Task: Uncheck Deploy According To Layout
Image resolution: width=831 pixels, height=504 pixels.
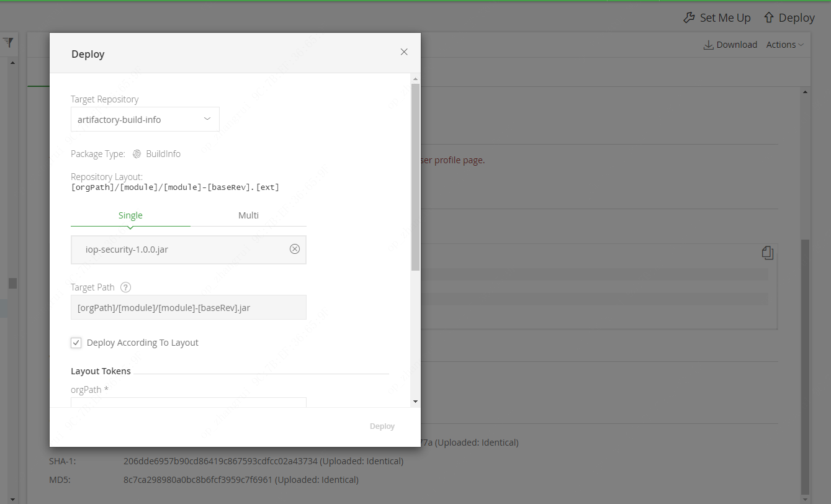Action: (76, 343)
